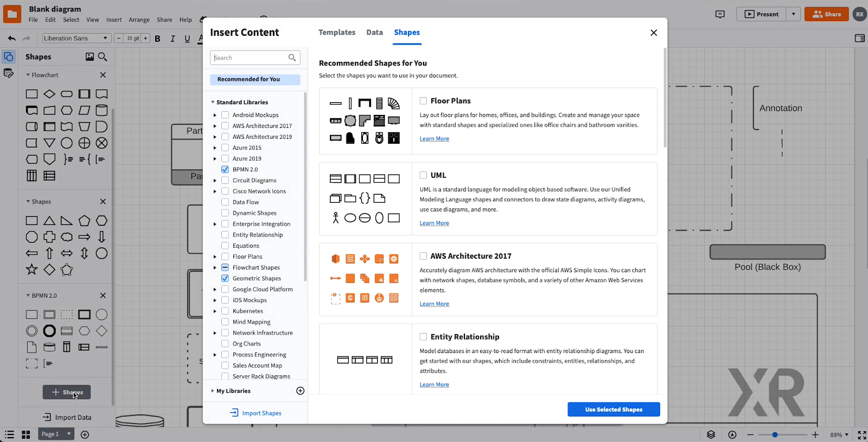Select the database cylinder shape in Flowchart
This screenshot has height=442, width=868.
tap(101, 110)
